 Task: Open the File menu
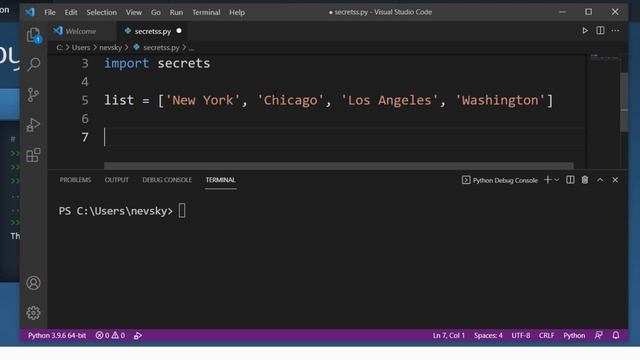(x=50, y=12)
